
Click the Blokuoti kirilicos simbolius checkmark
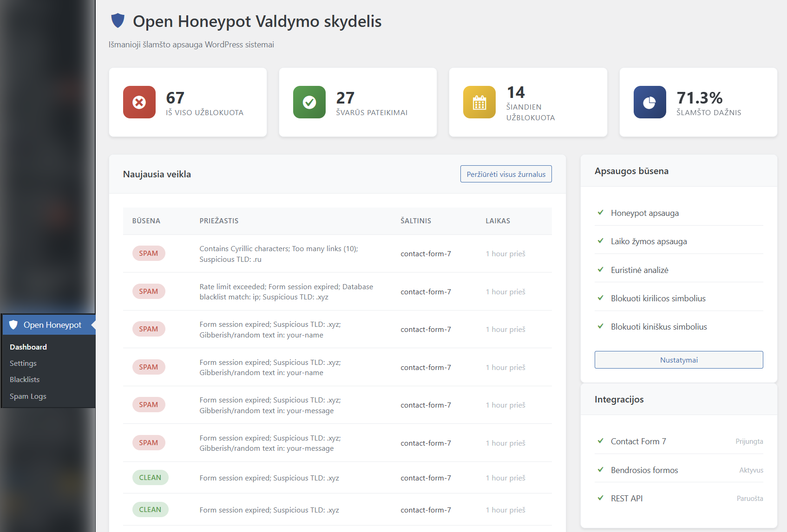pos(600,298)
